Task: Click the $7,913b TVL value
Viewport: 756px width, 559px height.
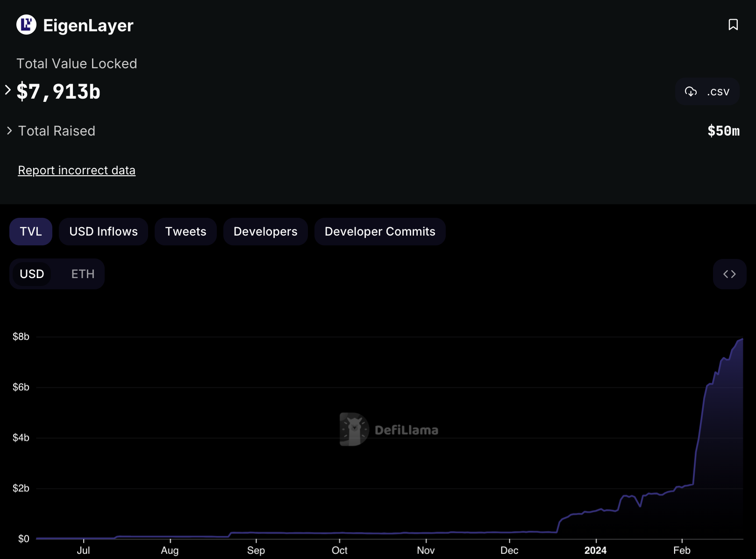Action: tap(58, 92)
